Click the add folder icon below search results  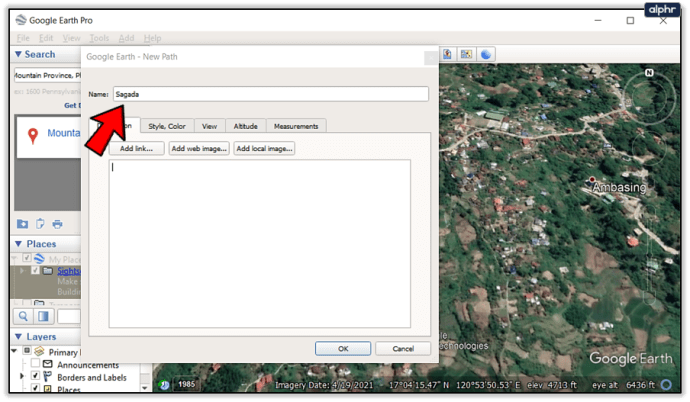tap(23, 223)
